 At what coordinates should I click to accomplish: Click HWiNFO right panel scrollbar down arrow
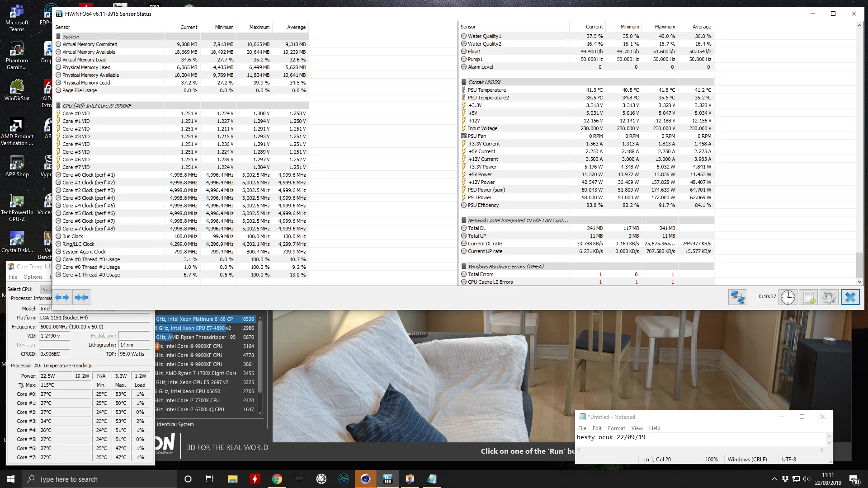tap(859, 282)
